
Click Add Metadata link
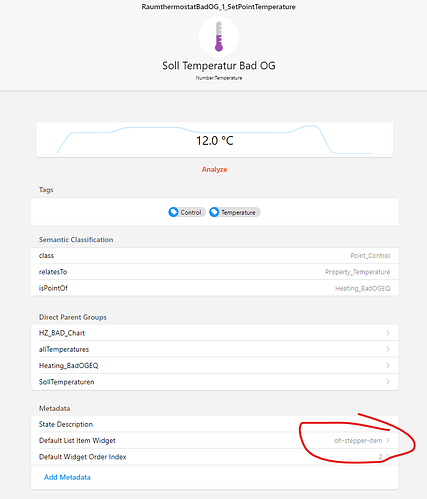[67, 477]
